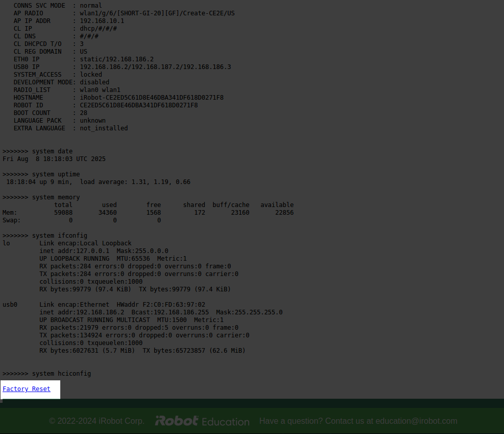Click the AP RADIO wlan1/g/6 value

[x=157, y=13]
